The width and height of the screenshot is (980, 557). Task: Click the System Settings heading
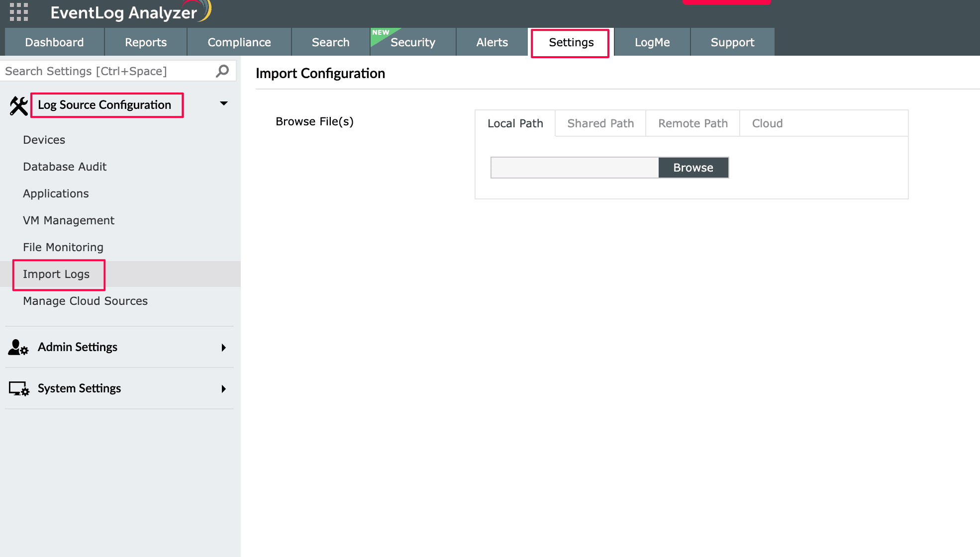[80, 388]
